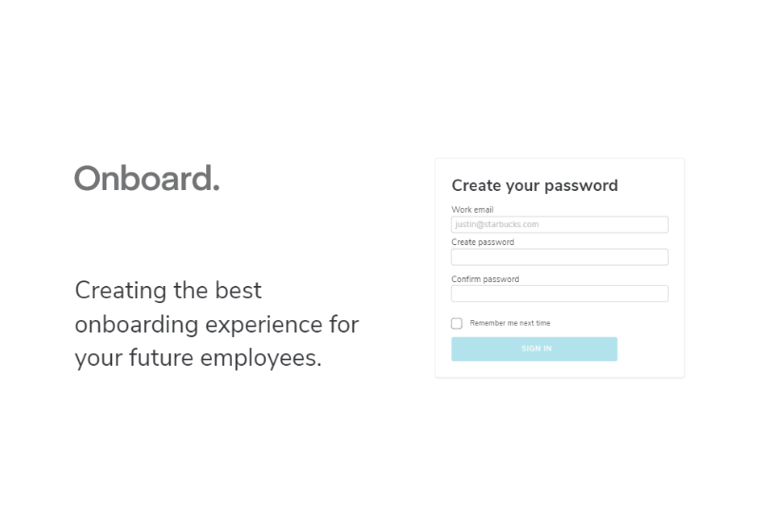
Task: Click the Onboard. logo
Action: coord(146,179)
